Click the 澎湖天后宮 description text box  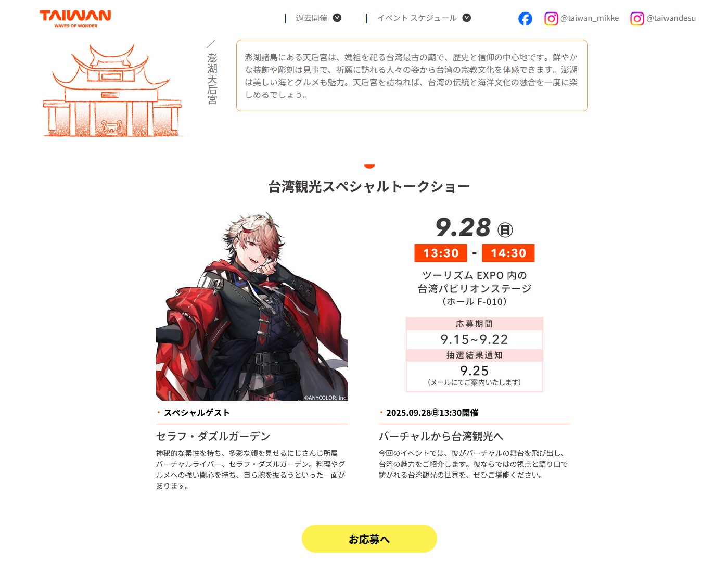click(412, 75)
